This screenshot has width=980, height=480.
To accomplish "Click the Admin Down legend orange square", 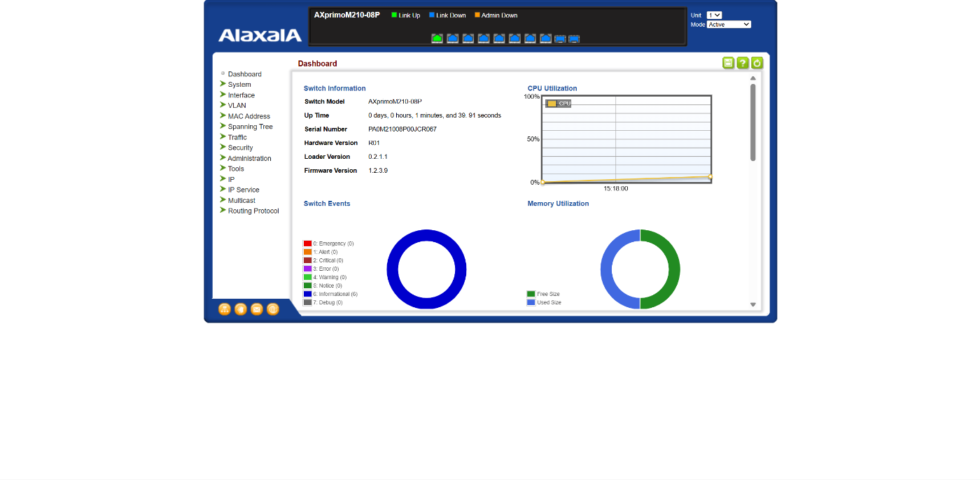I will click(x=477, y=15).
